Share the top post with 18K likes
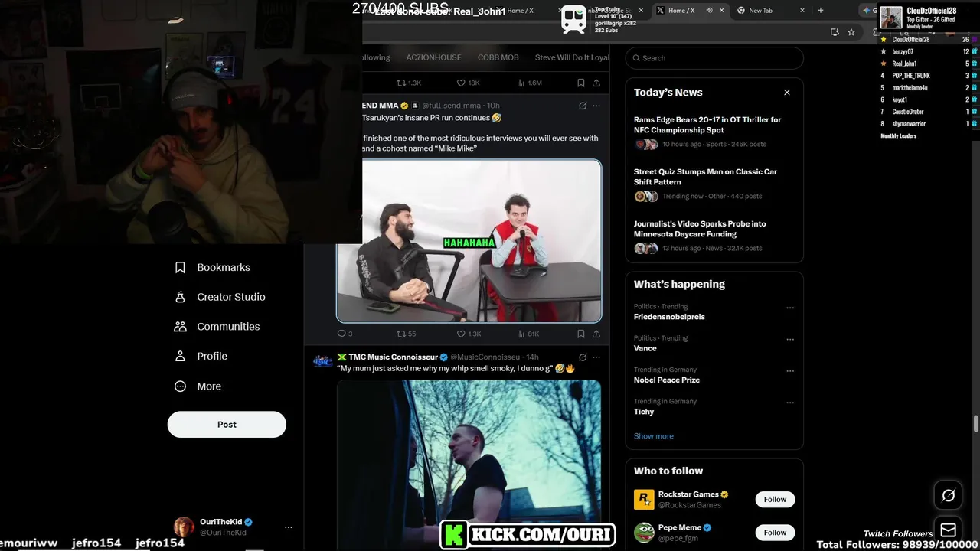Viewport: 980px width, 551px height. [596, 83]
